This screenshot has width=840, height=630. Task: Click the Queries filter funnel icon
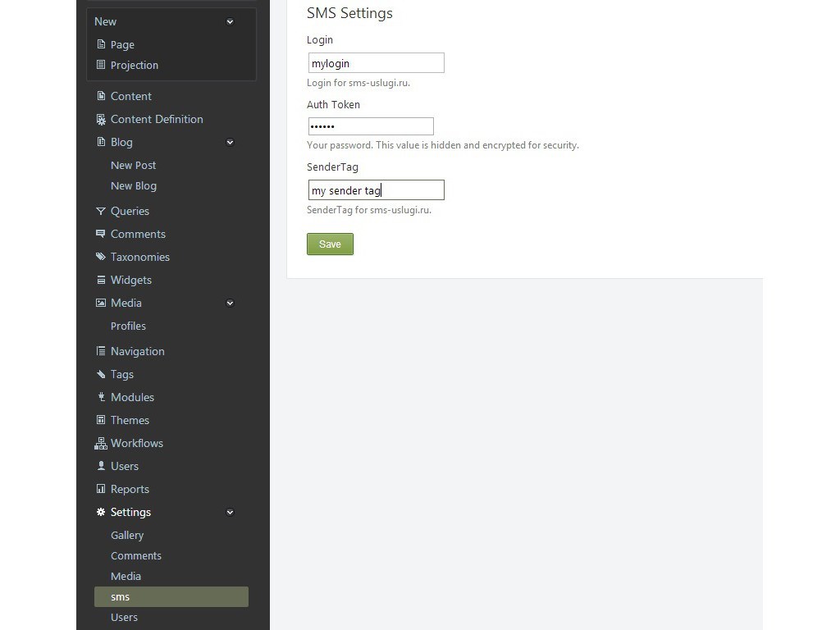click(x=101, y=211)
